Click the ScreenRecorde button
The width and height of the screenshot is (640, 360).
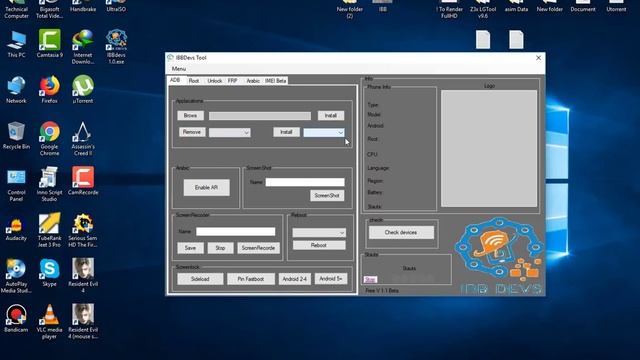click(x=258, y=248)
